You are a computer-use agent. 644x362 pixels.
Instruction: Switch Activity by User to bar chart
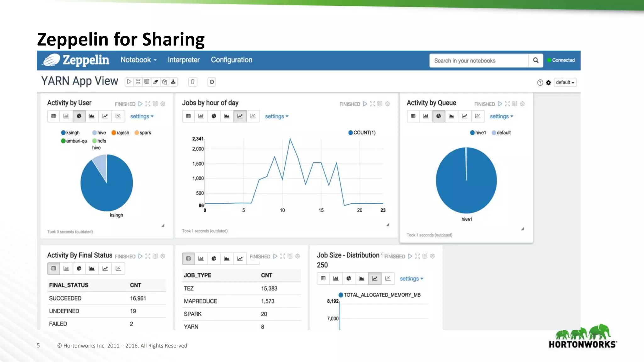coord(66,116)
